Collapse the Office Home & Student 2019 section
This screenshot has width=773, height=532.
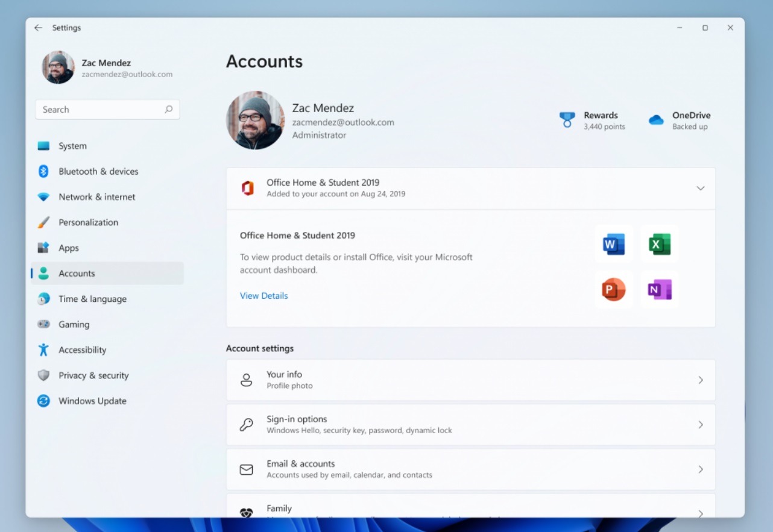click(700, 189)
